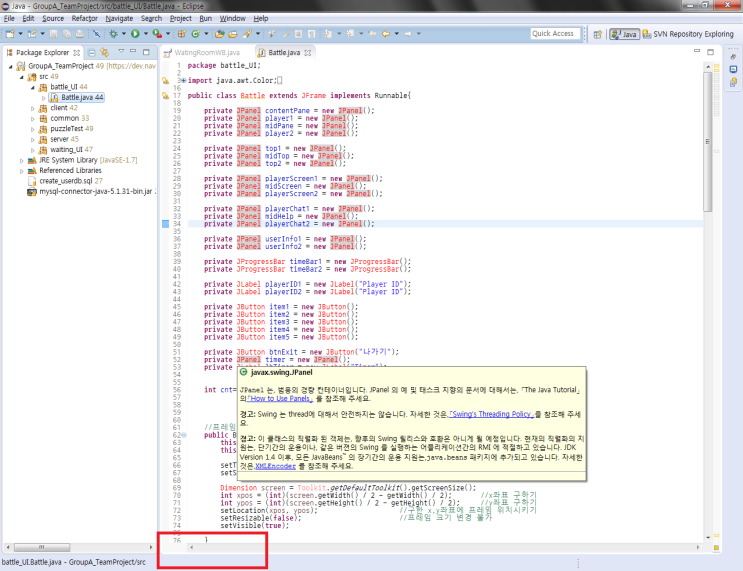This screenshot has width=743, height=571.
Task: Click the Forward navigation arrow
Action: (408, 34)
